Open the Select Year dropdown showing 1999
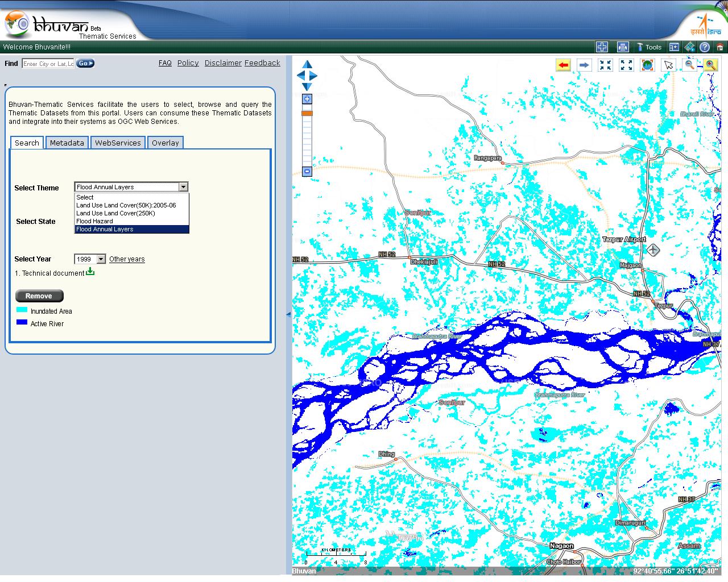The image size is (728, 582). point(90,259)
